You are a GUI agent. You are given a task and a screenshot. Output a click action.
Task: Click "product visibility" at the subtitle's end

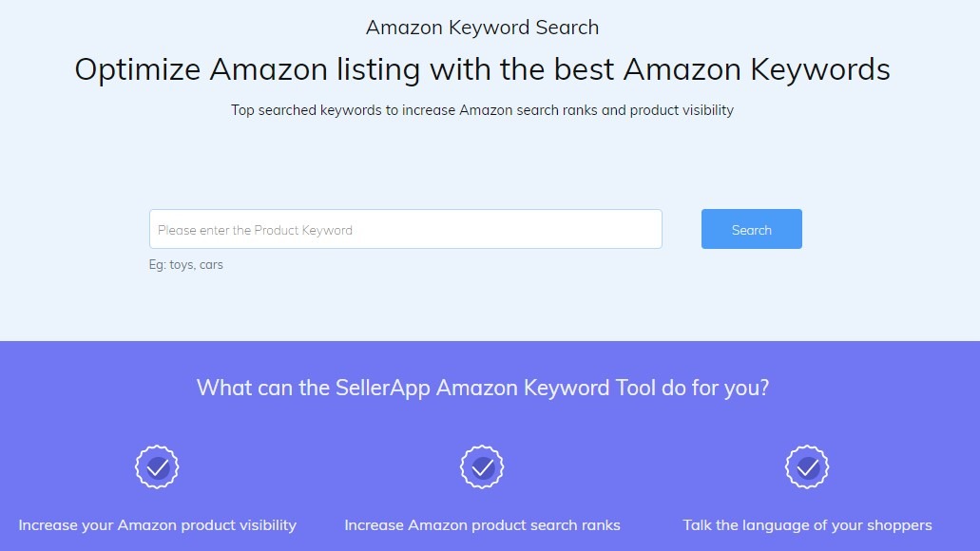pyautogui.click(x=681, y=110)
